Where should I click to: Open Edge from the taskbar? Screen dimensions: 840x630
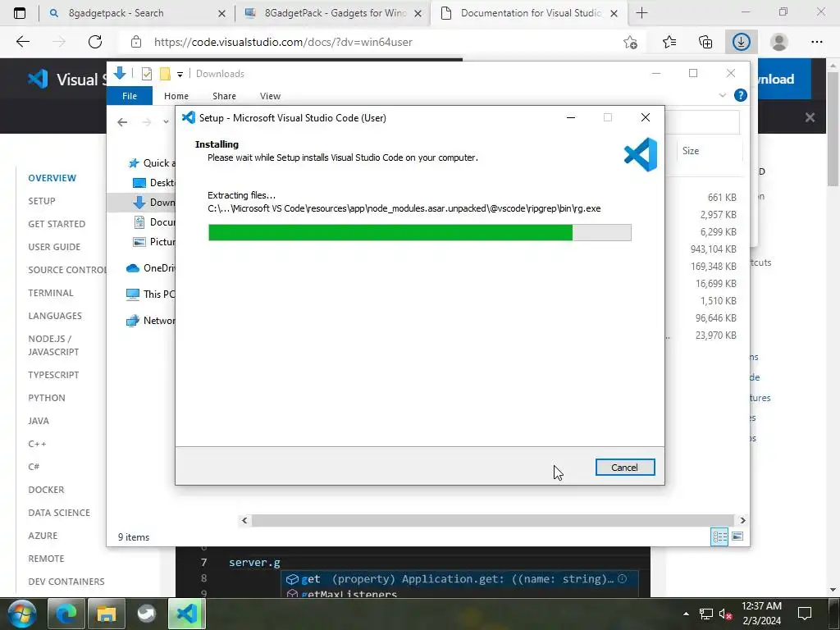pos(66,614)
